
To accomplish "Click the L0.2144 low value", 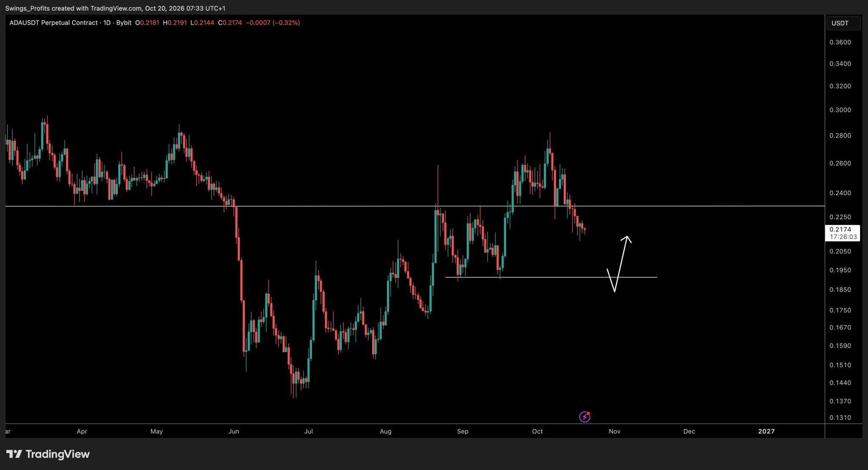I will 202,22.
